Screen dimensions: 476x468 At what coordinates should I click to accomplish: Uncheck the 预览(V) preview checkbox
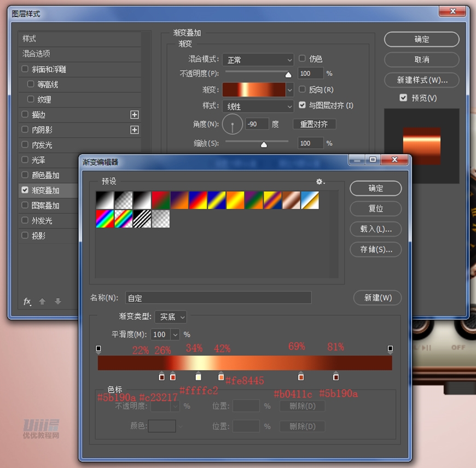point(403,98)
